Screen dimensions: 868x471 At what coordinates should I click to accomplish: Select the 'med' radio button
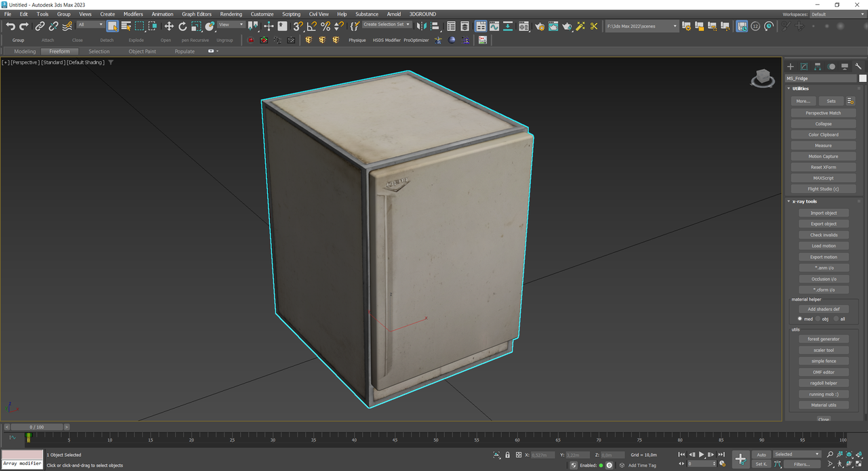coord(800,319)
